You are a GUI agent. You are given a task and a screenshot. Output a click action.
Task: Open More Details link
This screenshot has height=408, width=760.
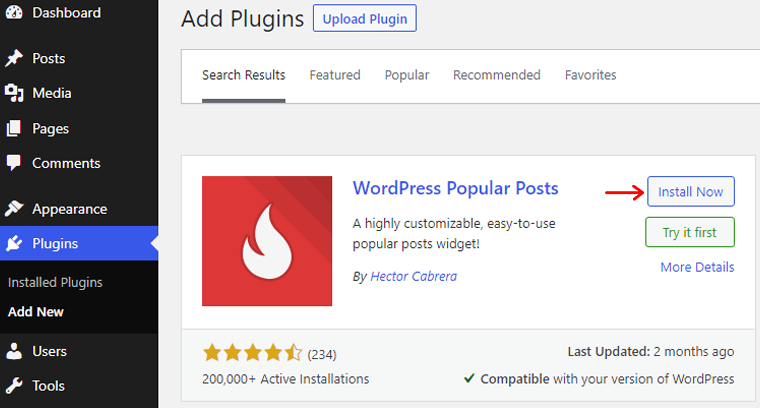coord(697,267)
